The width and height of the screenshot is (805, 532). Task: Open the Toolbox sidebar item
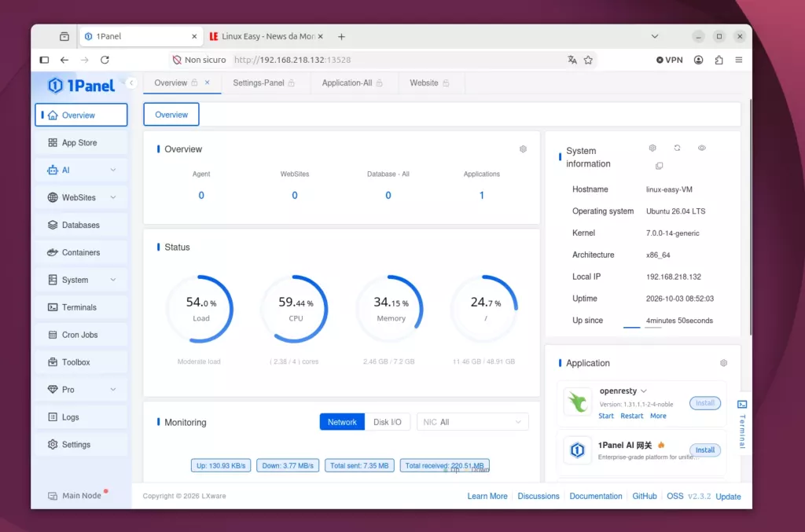81,362
